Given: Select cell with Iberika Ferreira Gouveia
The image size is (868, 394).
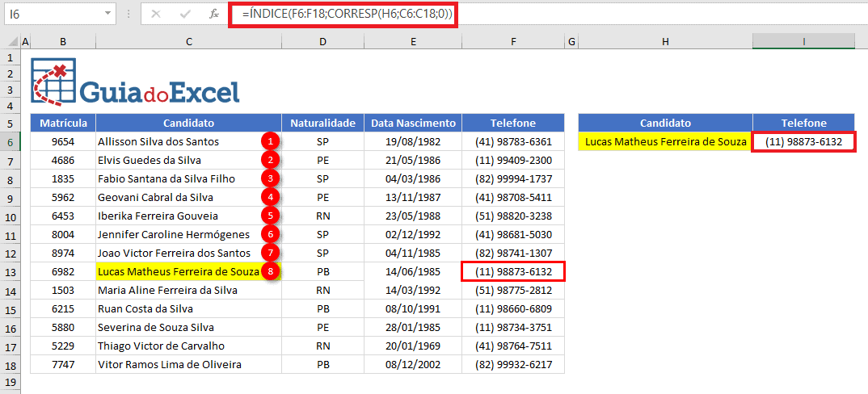Looking at the screenshot, I should pos(189,216).
